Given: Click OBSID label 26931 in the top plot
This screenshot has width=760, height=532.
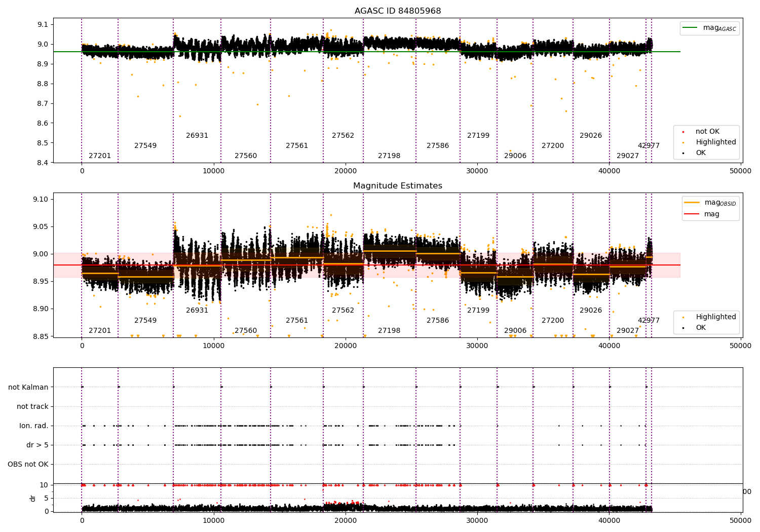Looking at the screenshot, I should [x=197, y=136].
